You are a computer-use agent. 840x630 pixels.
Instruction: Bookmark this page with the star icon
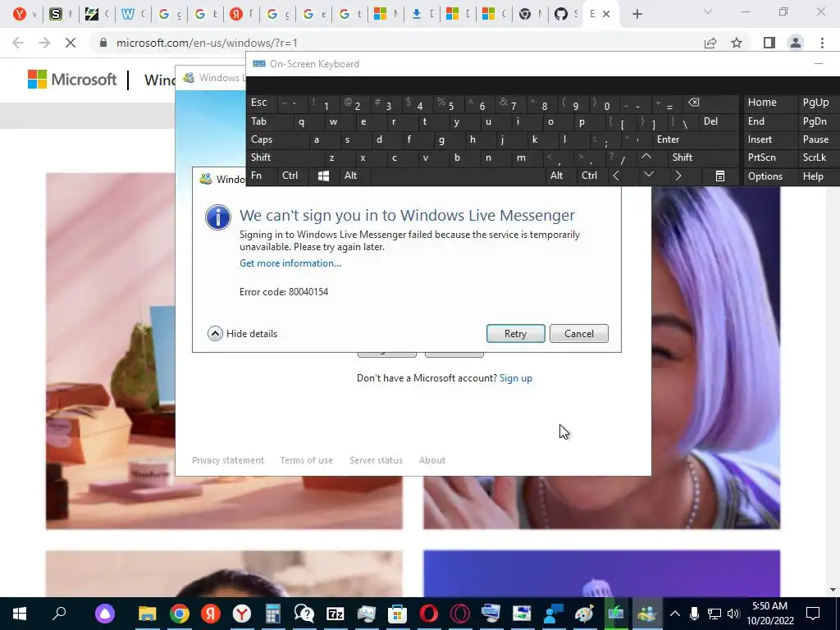coord(737,43)
